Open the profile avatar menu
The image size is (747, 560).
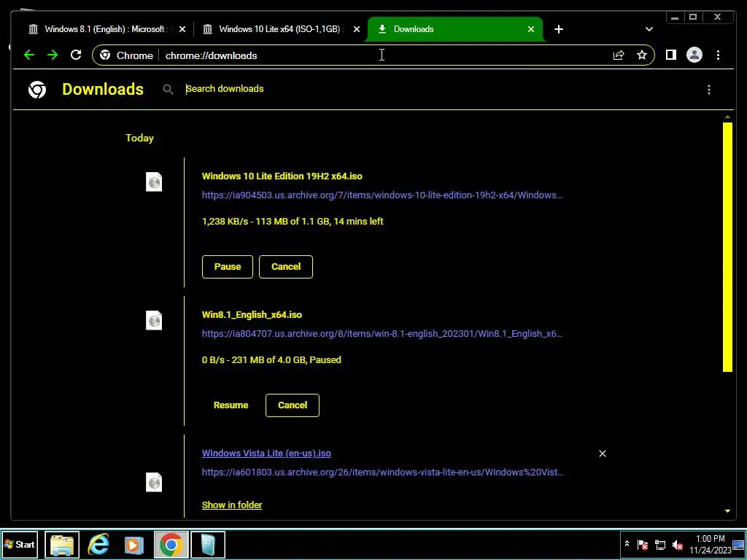pos(694,55)
